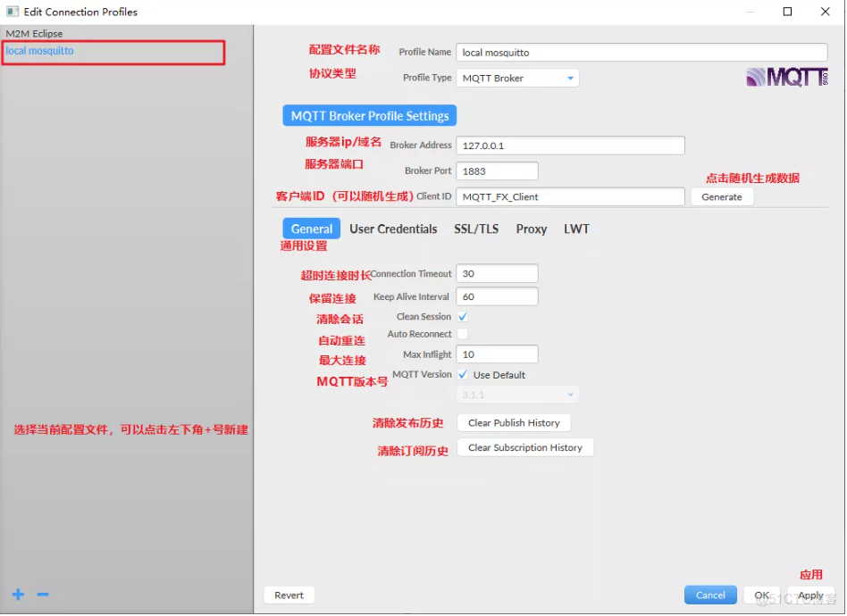Open the SSL/TLS tab
Image resolution: width=847 pixels, height=616 pixels.
(x=476, y=229)
